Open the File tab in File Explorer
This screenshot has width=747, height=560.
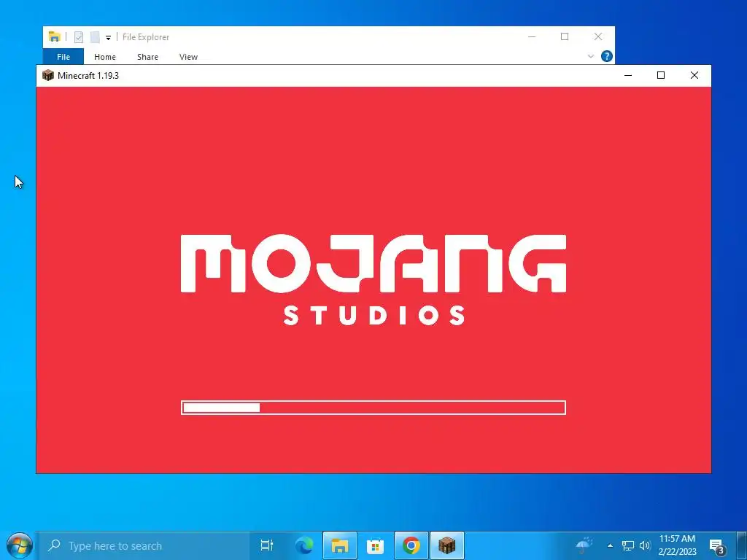63,57
